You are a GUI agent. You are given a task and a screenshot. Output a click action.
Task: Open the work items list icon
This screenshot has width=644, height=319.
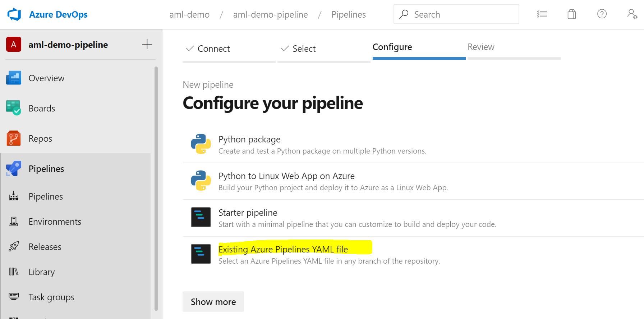pyautogui.click(x=542, y=14)
